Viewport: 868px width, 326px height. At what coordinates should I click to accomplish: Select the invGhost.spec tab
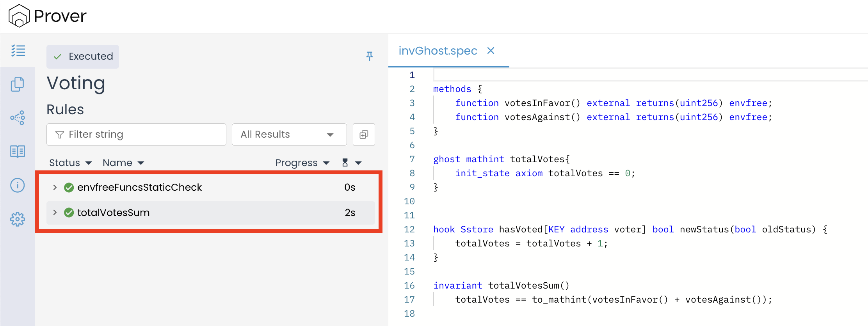[438, 51]
